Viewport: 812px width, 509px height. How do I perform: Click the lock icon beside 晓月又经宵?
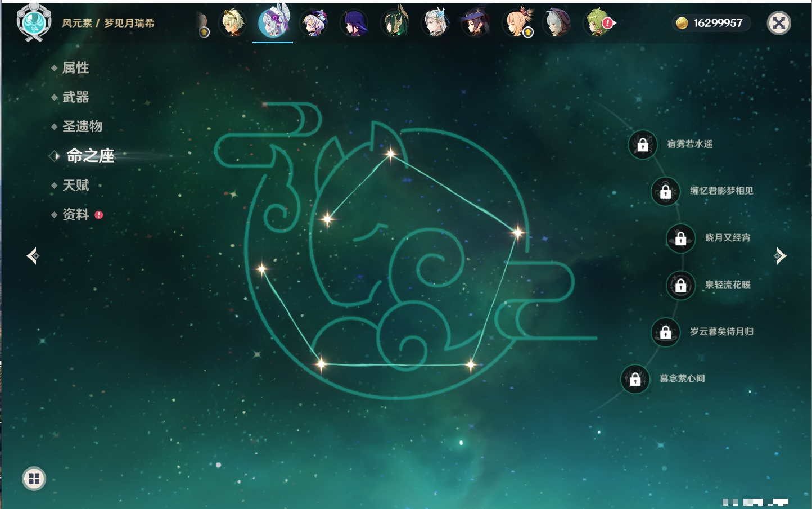point(681,238)
